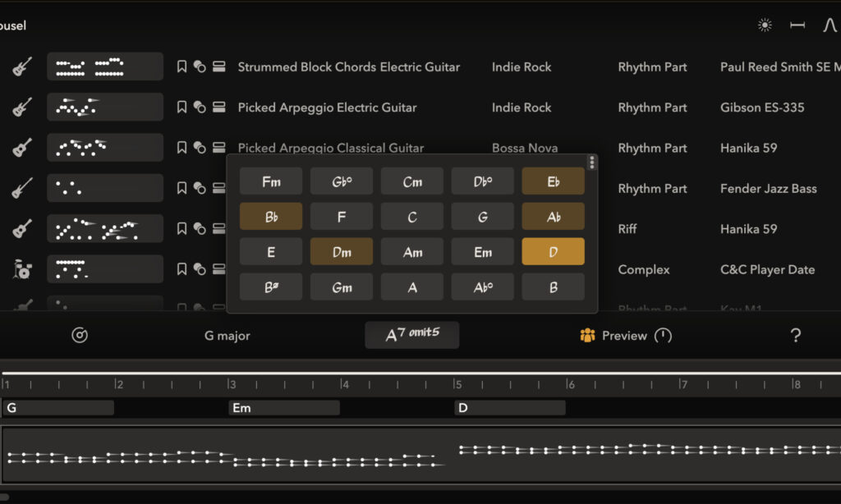Click the Em chord block on the timeline
841x504 pixels.
(x=283, y=407)
